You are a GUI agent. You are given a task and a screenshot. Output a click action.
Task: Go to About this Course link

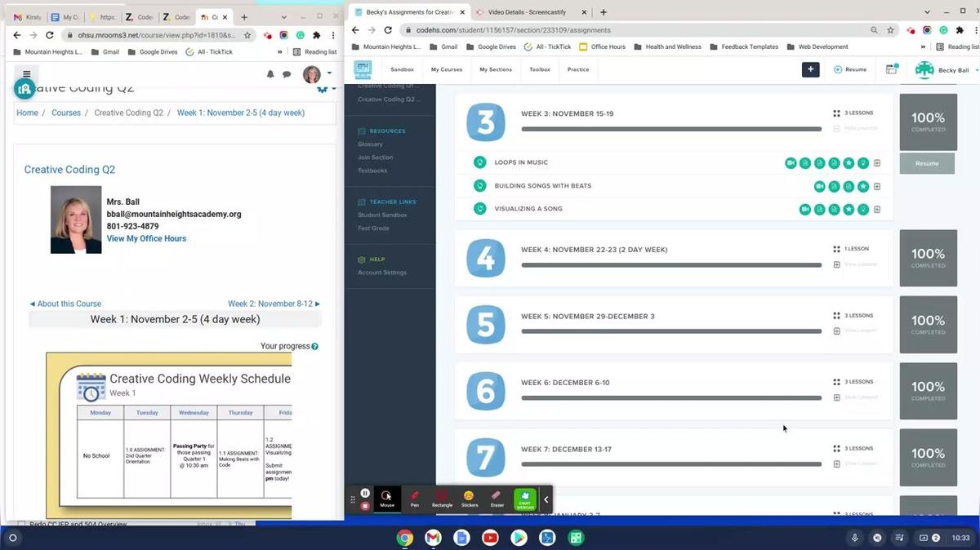click(x=65, y=304)
